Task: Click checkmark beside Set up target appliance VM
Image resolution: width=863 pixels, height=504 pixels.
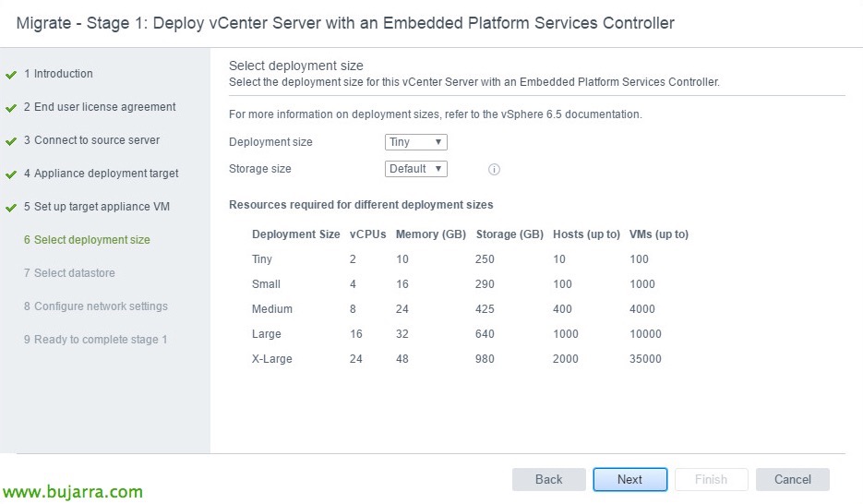Action: pyautogui.click(x=11, y=208)
